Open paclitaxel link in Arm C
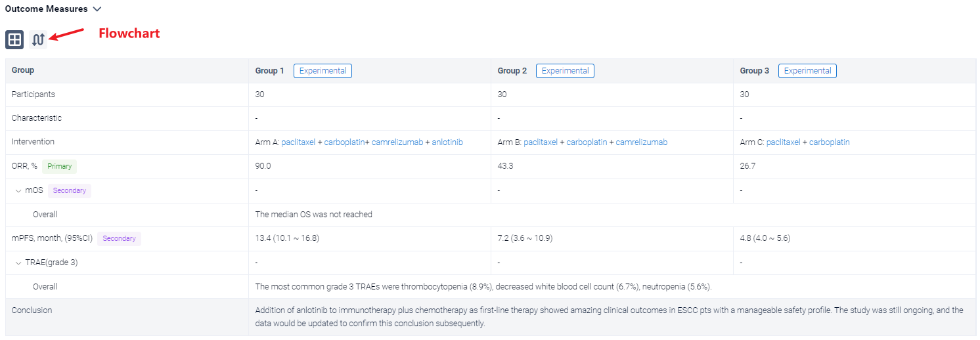Image resolution: width=980 pixels, height=340 pixels. pos(784,142)
